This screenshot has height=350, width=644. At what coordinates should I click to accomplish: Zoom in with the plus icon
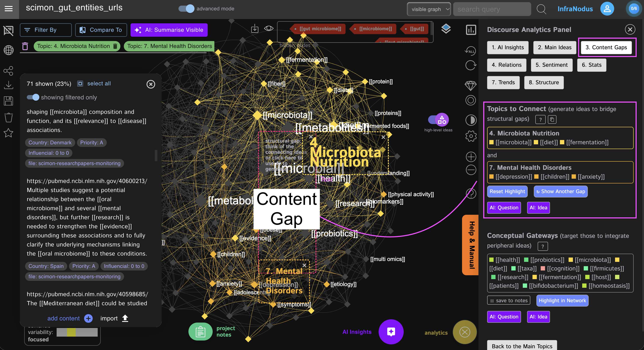click(471, 157)
